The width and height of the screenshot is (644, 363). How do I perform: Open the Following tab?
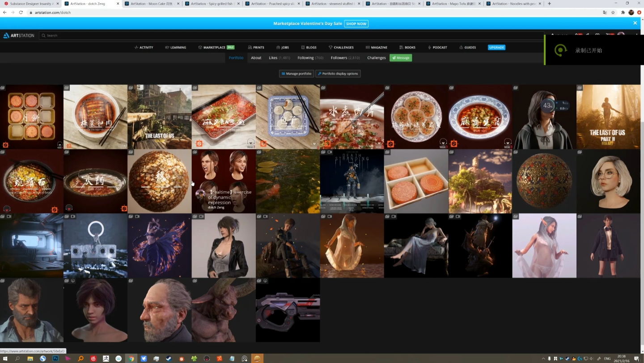click(x=310, y=58)
